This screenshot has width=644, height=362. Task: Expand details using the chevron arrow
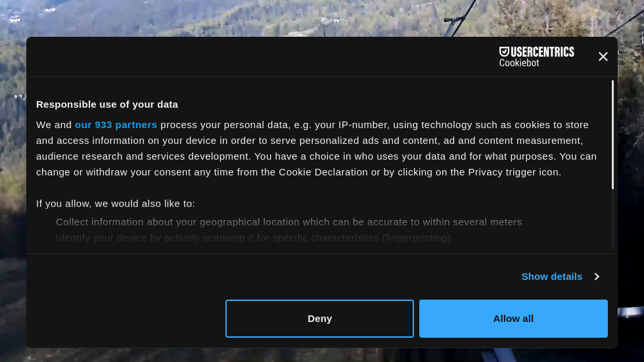coord(597,277)
